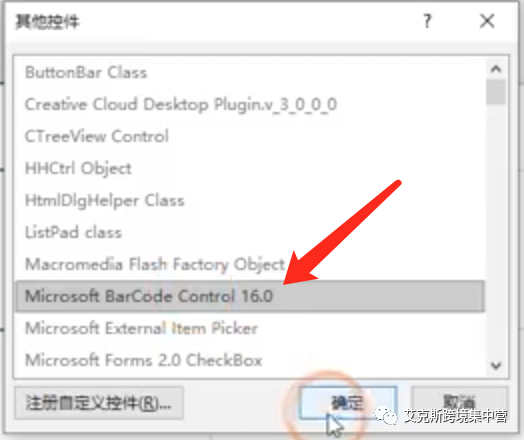Select Microsoft BarCode Control 16.0
This screenshot has width=524, height=440.
pyautogui.click(x=250, y=296)
